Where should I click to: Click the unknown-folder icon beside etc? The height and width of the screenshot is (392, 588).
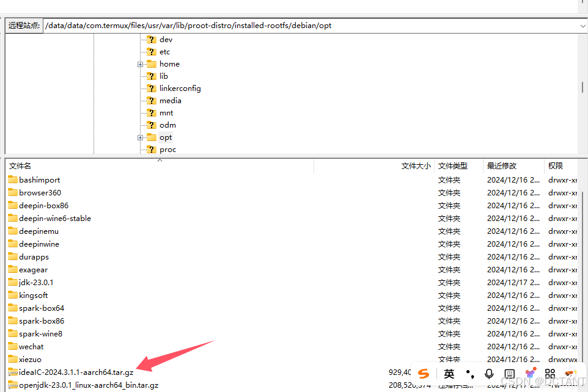152,52
